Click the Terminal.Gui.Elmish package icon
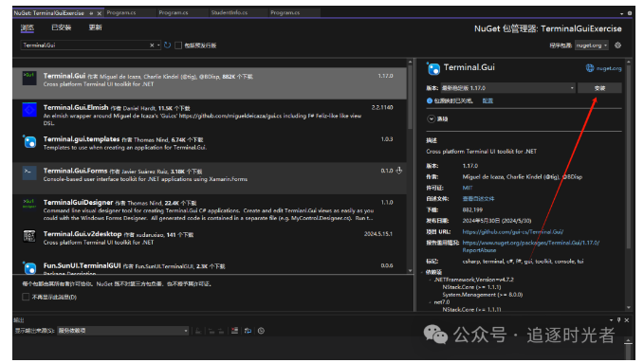 point(29,110)
